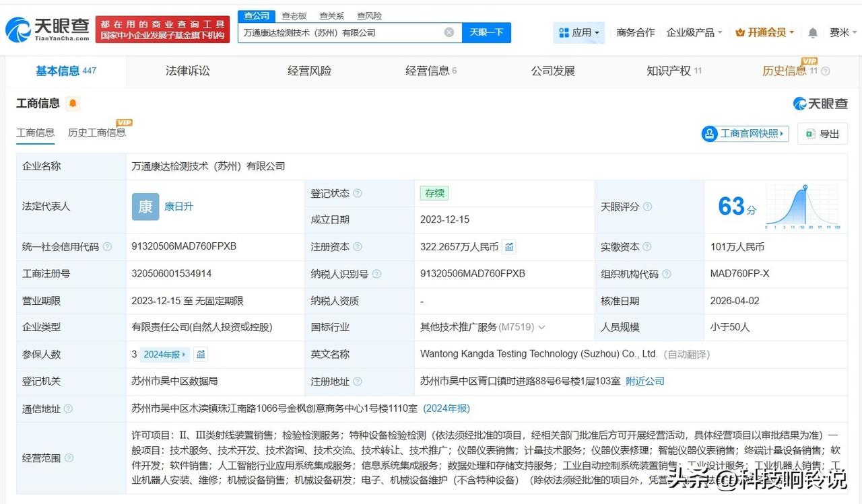This screenshot has height=504, width=862.
Task: Switch to the 查老板 search tab
Action: [294, 15]
